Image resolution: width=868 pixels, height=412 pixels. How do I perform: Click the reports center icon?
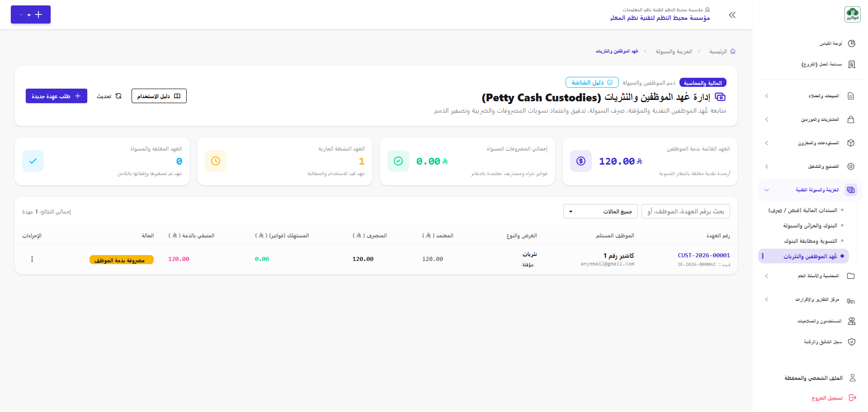click(x=851, y=300)
